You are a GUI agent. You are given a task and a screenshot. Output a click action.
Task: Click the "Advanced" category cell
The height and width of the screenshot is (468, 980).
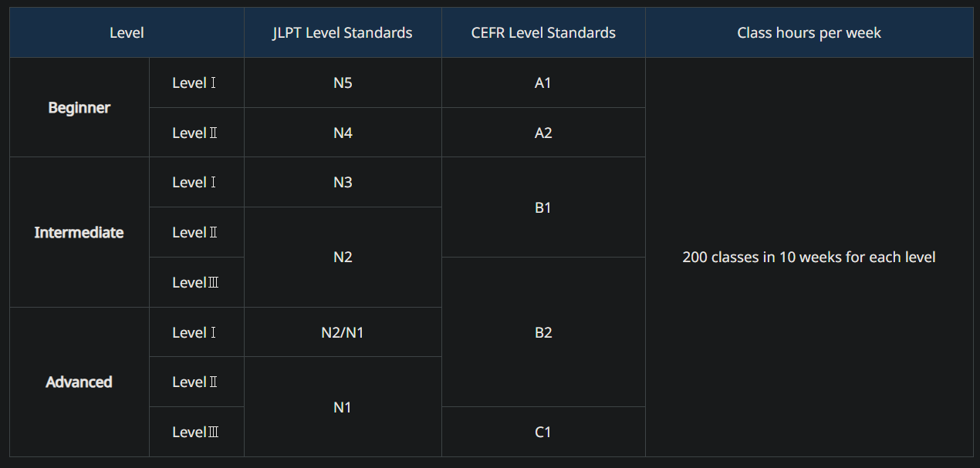point(79,382)
